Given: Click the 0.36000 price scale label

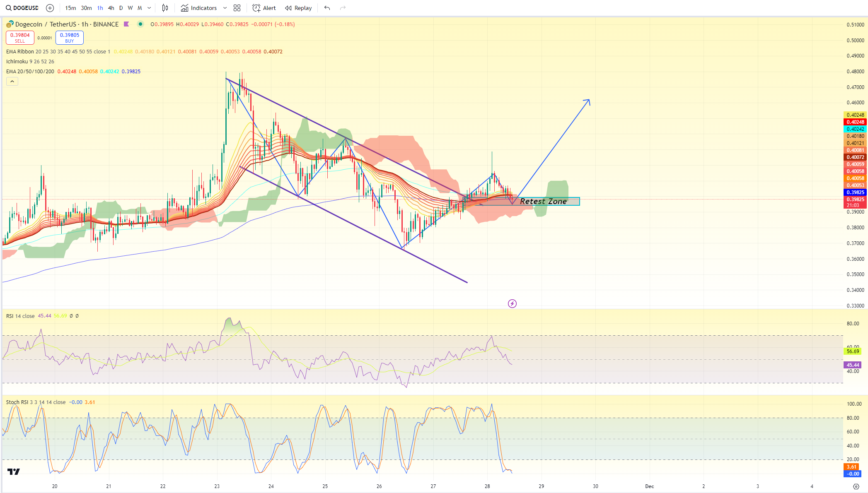Looking at the screenshot, I should pyautogui.click(x=855, y=259).
